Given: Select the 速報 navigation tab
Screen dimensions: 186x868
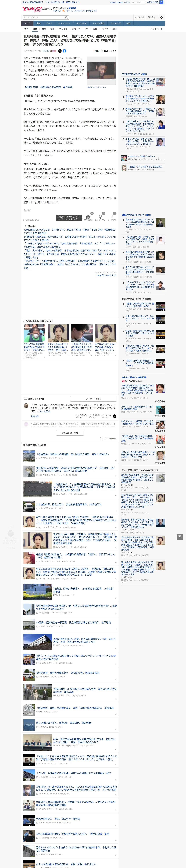Looking at the screenshot, I should tap(38, 24).
